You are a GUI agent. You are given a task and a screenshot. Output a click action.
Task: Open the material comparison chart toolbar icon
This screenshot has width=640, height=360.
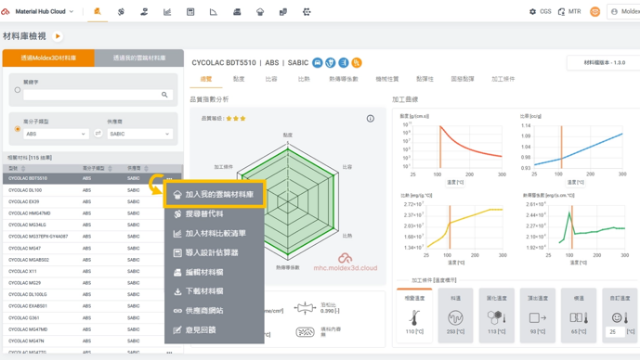[x=167, y=12]
